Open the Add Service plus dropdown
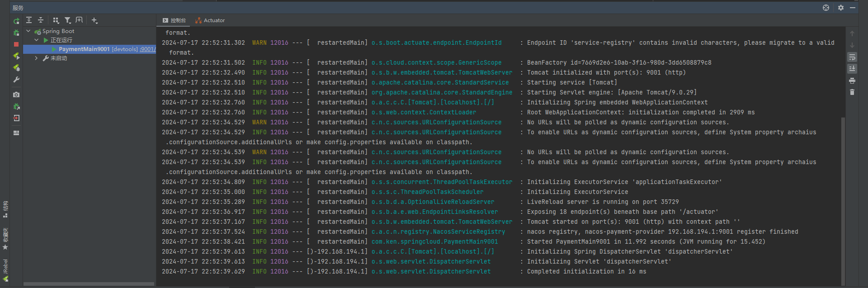This screenshot has width=868, height=288. pos(94,20)
